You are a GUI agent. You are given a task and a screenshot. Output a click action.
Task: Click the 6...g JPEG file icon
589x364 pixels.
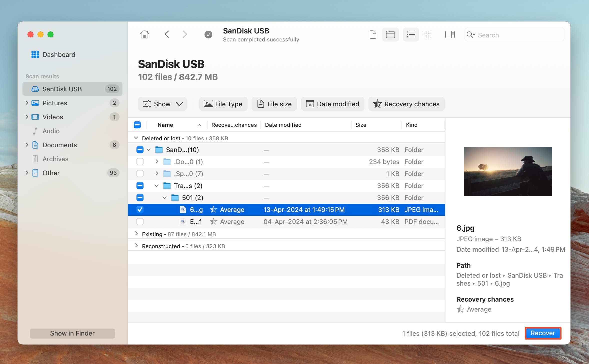pos(183,210)
